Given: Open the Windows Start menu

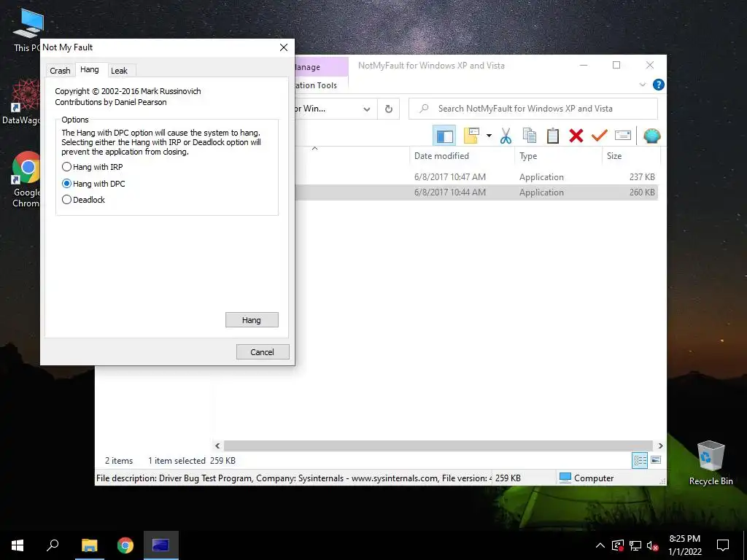Looking at the screenshot, I should coord(18,545).
